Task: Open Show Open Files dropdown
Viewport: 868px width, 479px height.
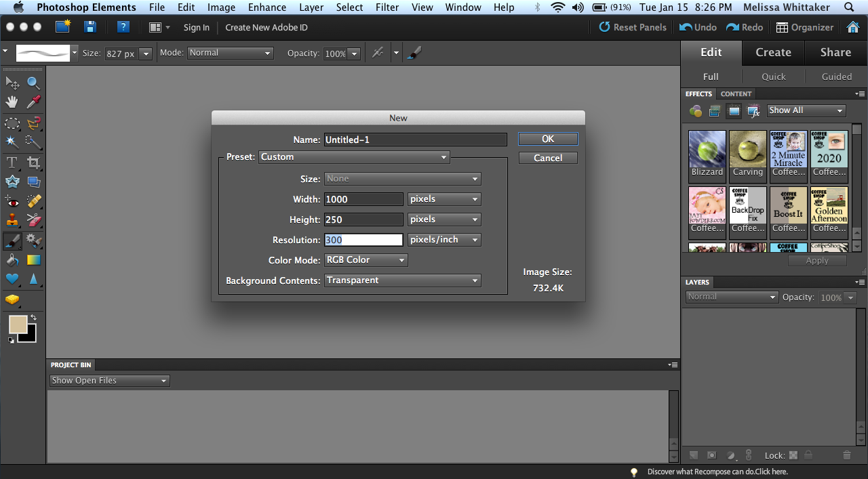Action: coord(109,381)
